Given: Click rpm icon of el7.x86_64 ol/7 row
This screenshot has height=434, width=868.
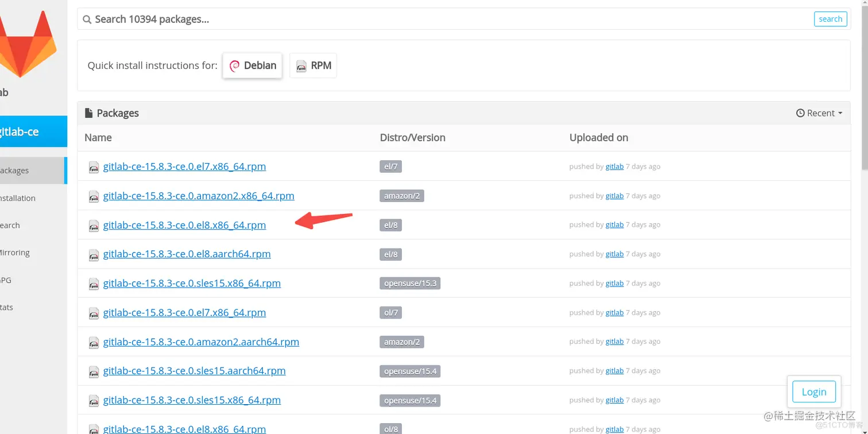Looking at the screenshot, I should point(94,313).
